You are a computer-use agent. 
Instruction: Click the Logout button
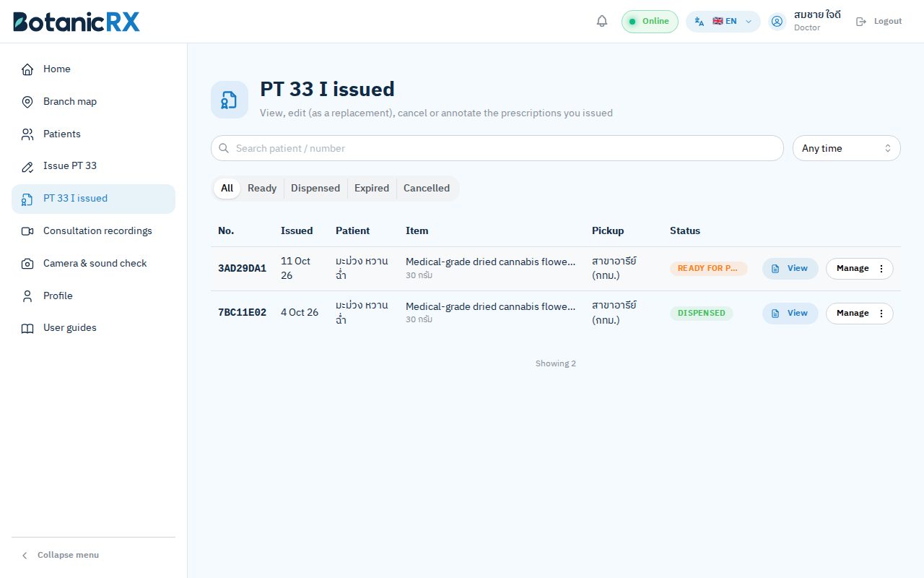(879, 22)
